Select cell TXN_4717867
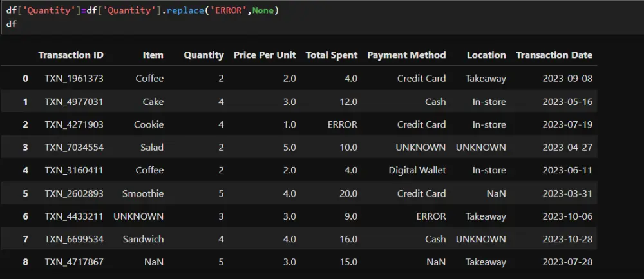644x279 pixels. point(74,262)
